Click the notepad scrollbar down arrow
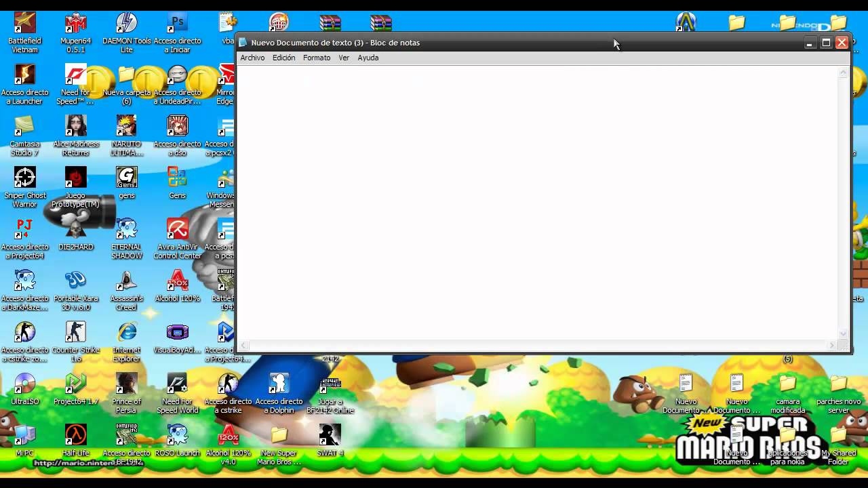The width and height of the screenshot is (868, 488). click(843, 334)
